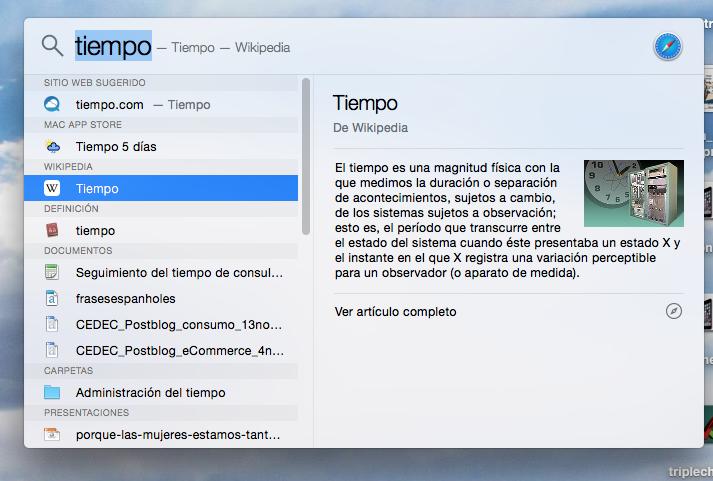This screenshot has width=713, height=481.
Task: Click the dictionary icon beside tiempo definition
Action: tap(53, 230)
